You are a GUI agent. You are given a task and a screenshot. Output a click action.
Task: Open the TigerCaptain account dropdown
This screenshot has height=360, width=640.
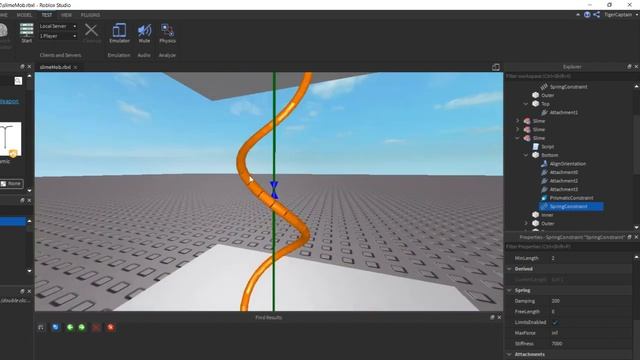(x=620, y=15)
